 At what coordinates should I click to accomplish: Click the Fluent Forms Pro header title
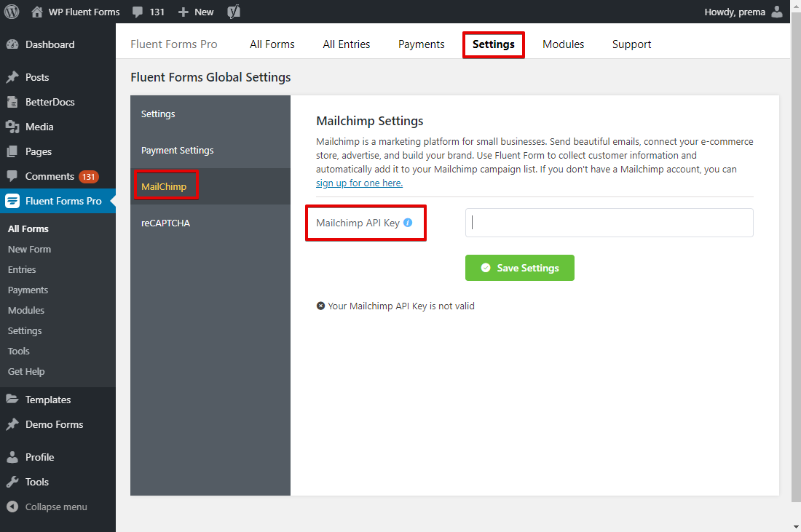(x=174, y=44)
